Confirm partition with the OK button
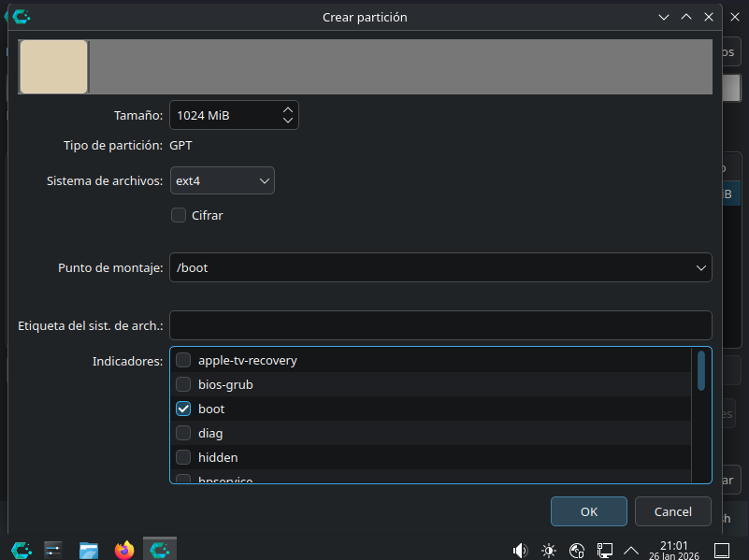The height and width of the screenshot is (560, 749). click(588, 511)
